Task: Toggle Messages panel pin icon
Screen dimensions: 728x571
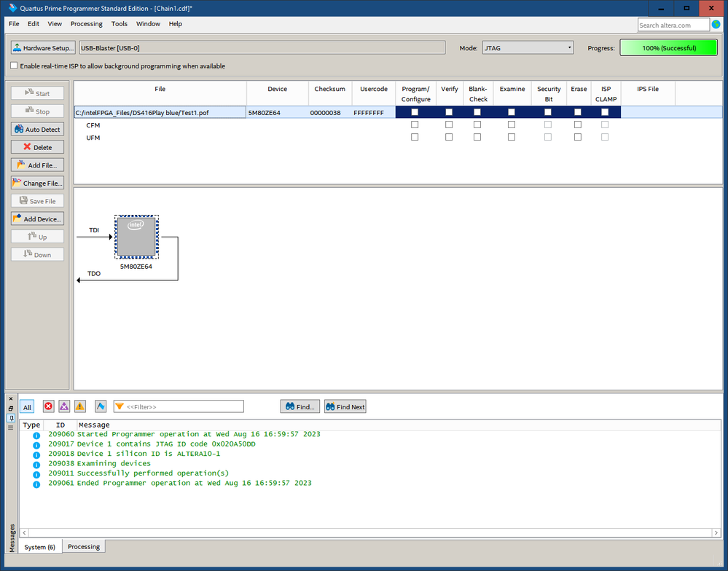Action: click(11, 418)
